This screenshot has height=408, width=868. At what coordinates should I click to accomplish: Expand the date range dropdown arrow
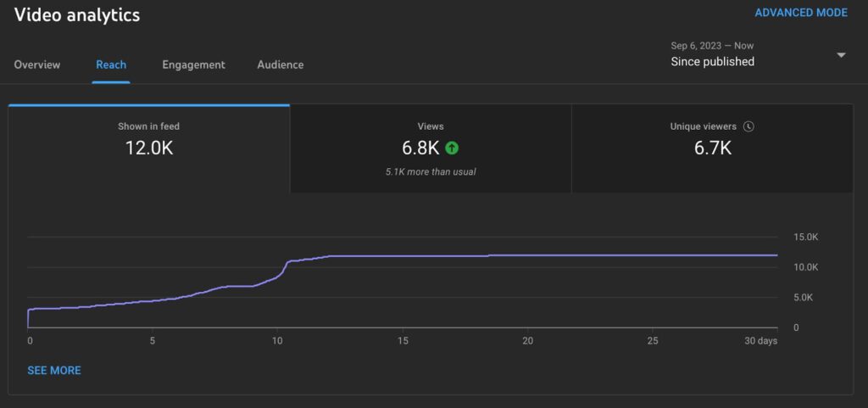[841, 55]
